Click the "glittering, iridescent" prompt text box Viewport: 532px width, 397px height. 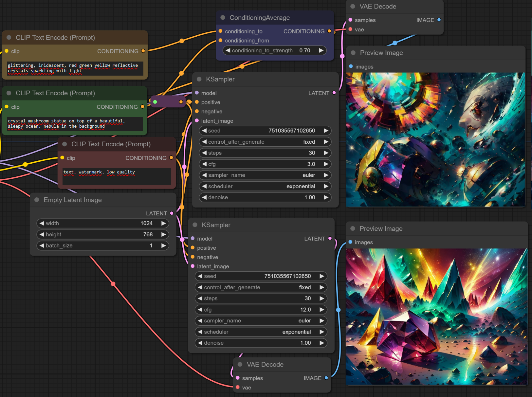(75, 68)
